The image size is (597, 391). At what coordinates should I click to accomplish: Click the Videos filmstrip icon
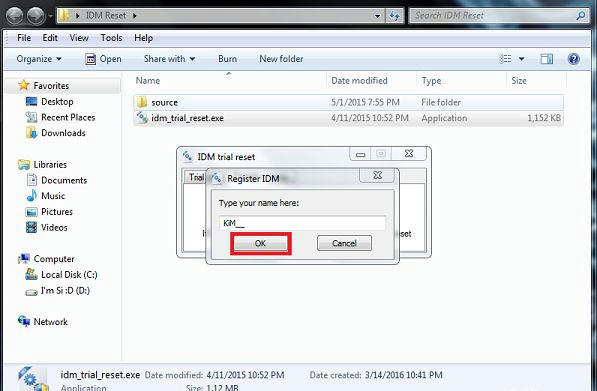pos(31,227)
